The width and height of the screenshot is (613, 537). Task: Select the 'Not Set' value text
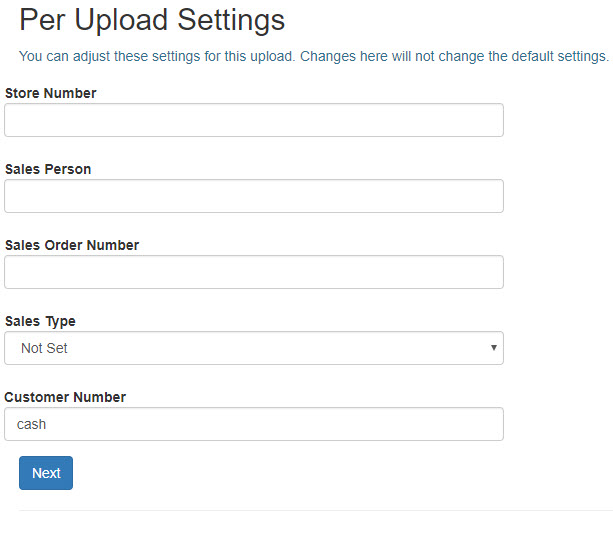pos(44,348)
